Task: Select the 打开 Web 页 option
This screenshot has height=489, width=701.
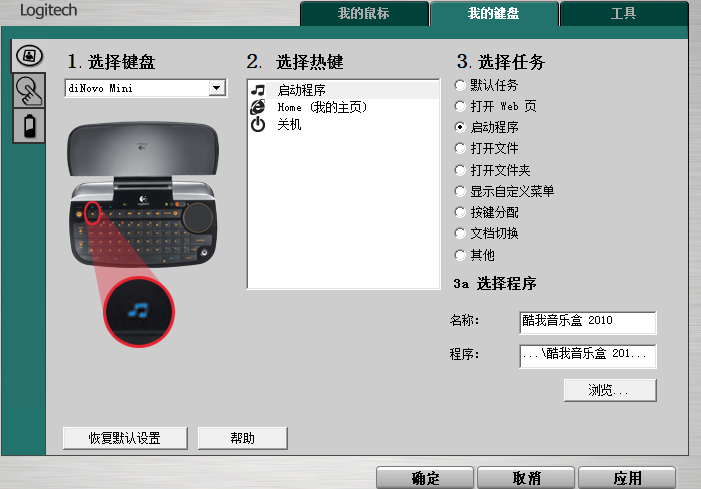Action: 460,106
